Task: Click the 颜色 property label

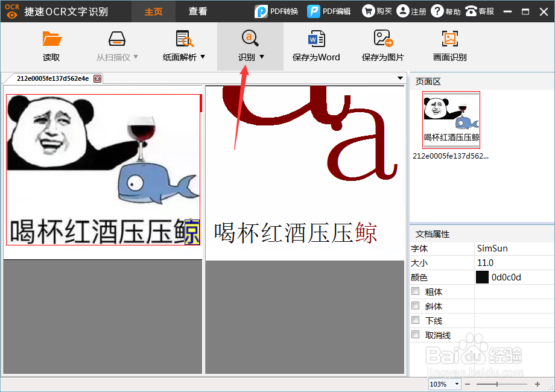Action: (419, 278)
